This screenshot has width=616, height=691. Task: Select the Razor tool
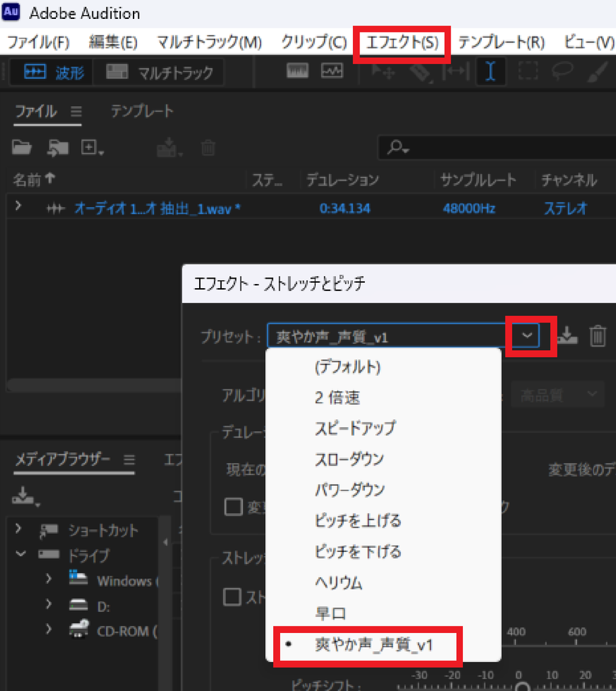[420, 72]
